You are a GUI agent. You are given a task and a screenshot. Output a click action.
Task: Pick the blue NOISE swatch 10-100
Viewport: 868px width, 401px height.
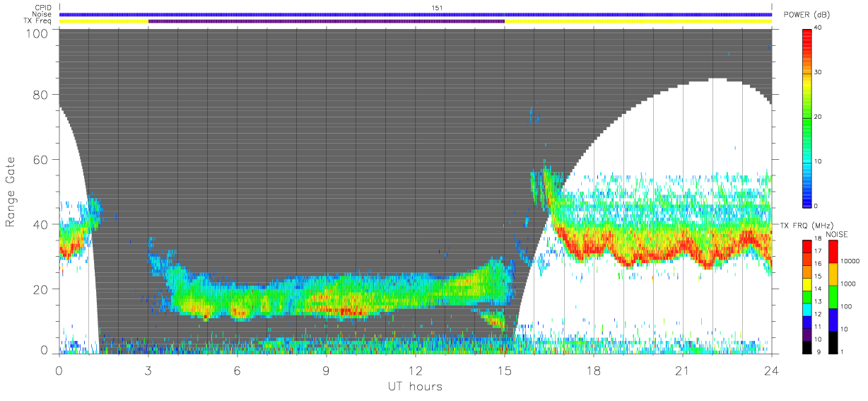point(833,319)
